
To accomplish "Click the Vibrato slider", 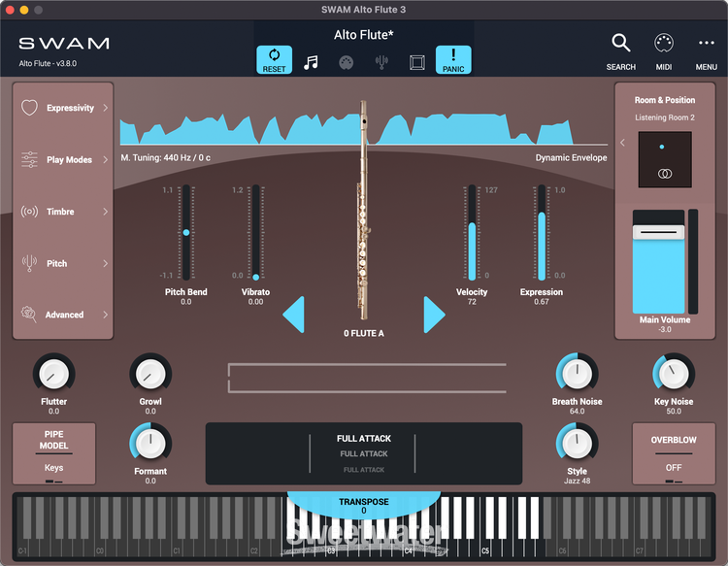I will click(256, 232).
